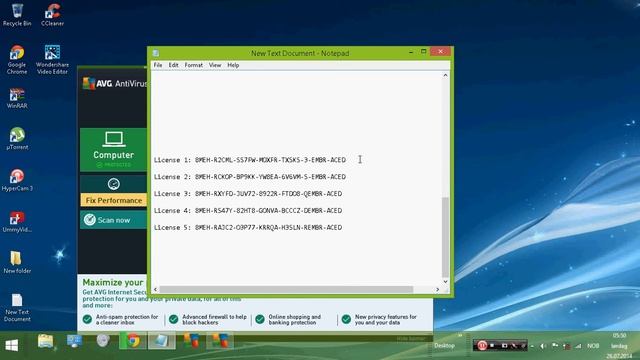Click Fix Performance button in AVG

click(x=113, y=200)
